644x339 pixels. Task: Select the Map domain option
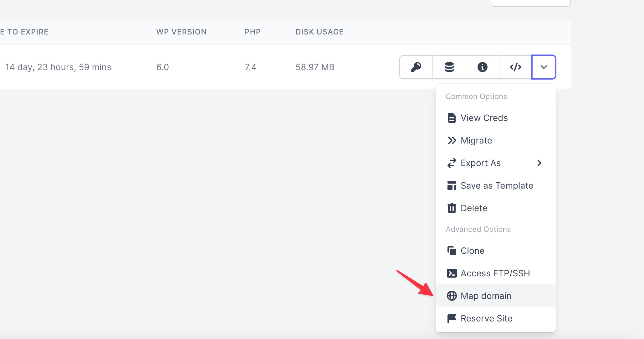[496, 296]
